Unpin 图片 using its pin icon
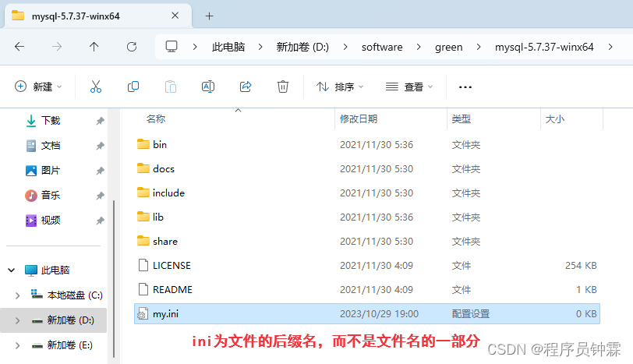Screen dimensions: 633x364 point(100,171)
